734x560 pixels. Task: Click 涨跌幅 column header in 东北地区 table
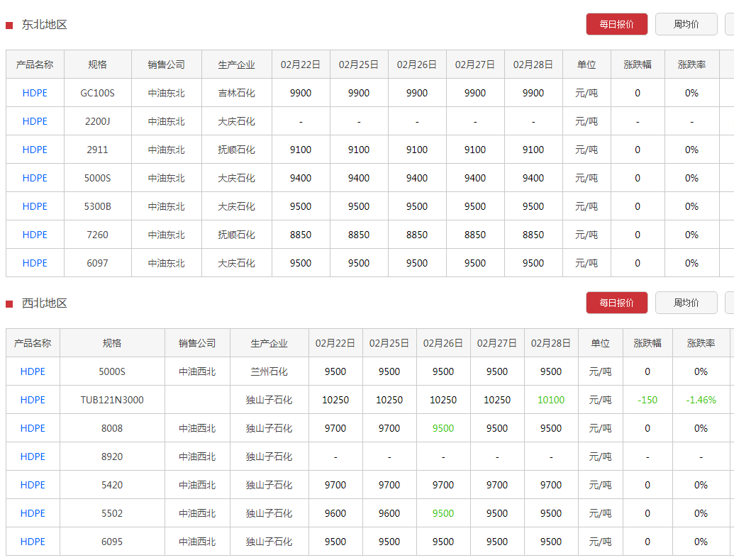tap(637, 65)
